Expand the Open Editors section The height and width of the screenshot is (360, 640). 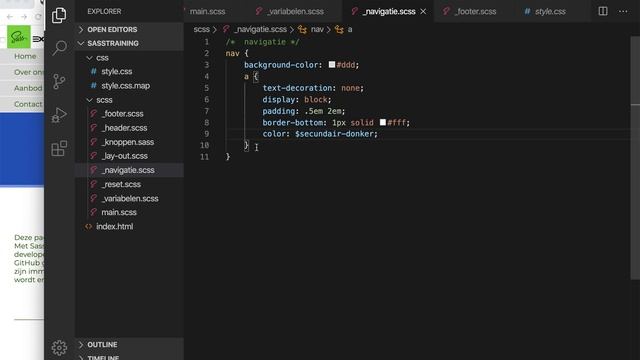(x=129, y=29)
